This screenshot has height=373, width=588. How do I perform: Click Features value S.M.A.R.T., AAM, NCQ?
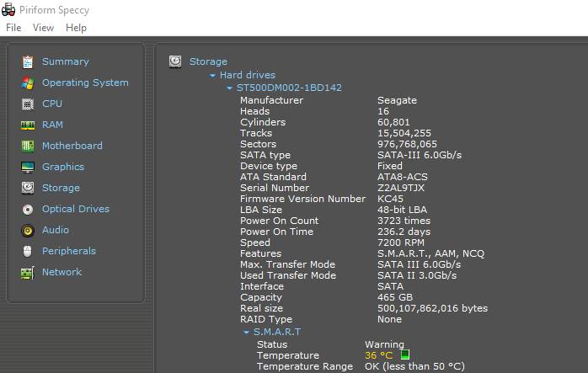coord(430,253)
